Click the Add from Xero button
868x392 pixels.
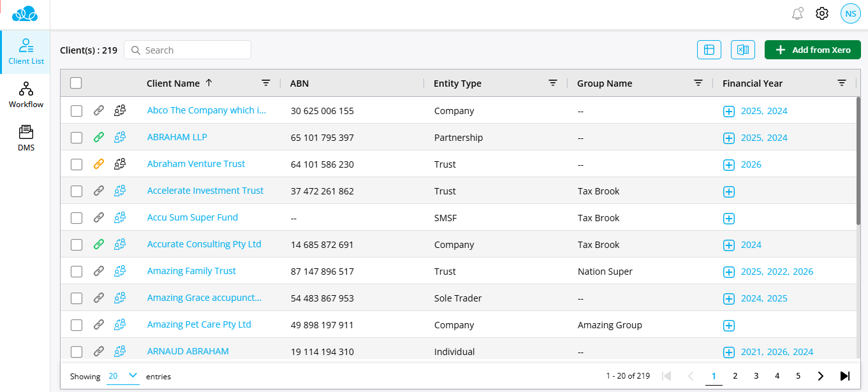813,50
